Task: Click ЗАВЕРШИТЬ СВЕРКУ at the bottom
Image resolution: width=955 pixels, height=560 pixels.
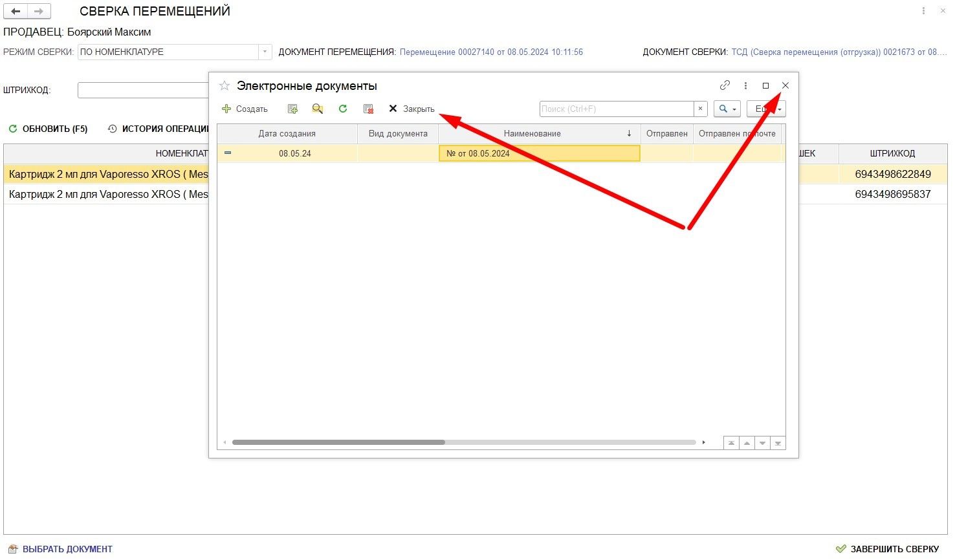Action: tap(887, 549)
